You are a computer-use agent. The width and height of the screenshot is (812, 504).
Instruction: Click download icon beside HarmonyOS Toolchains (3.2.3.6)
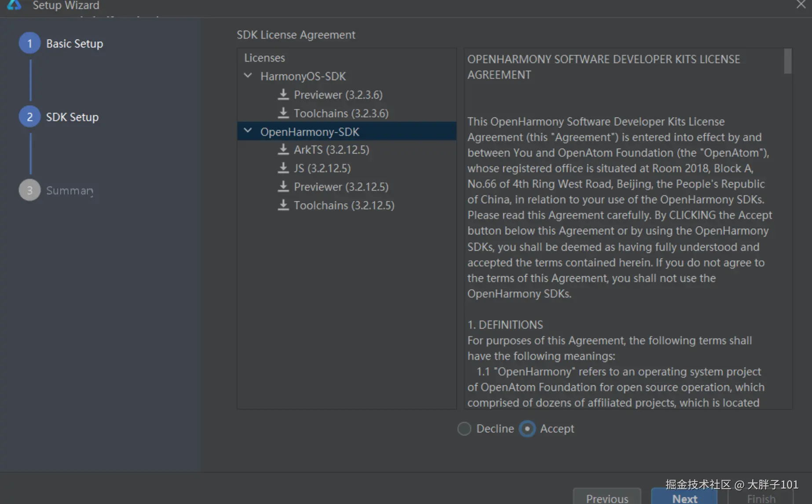[283, 113]
